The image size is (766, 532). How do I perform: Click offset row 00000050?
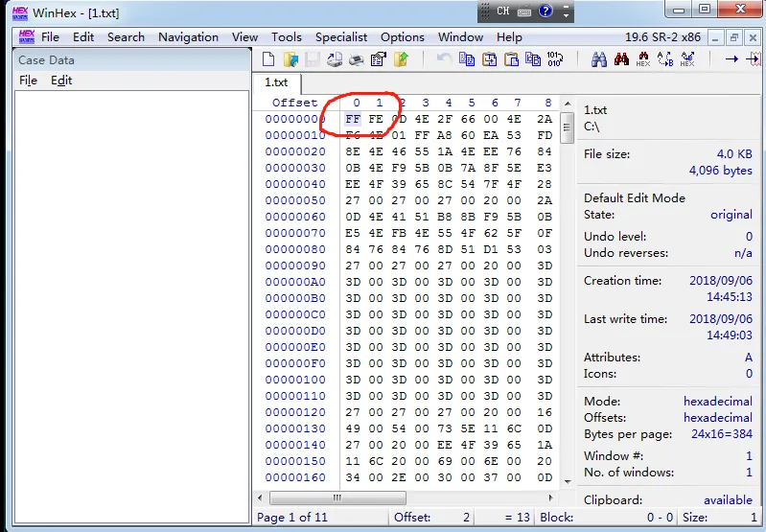295,200
